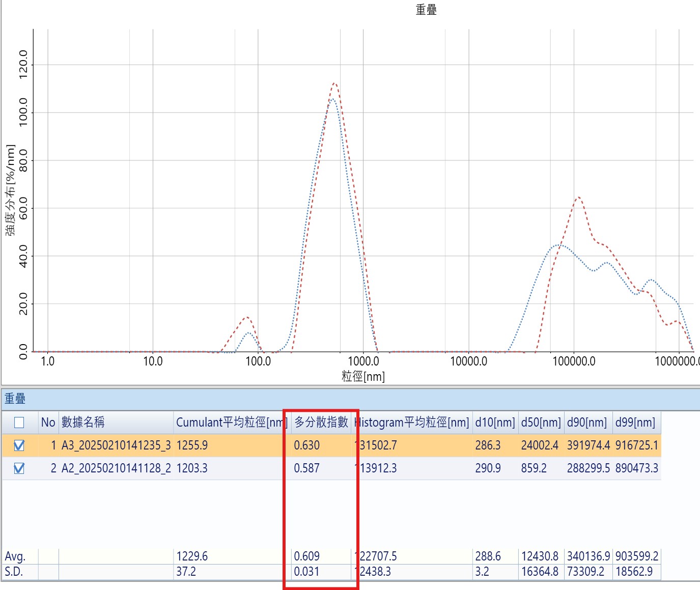Screen dimensions: 700x590
Task: Toggle the select-all checkbox in table header
Action: 19,423
